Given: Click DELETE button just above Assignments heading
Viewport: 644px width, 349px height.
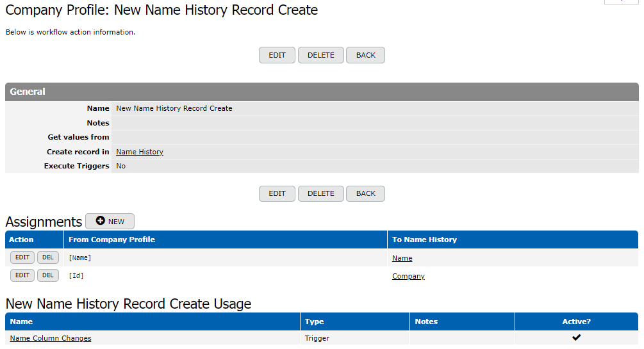Looking at the screenshot, I should (320, 193).
